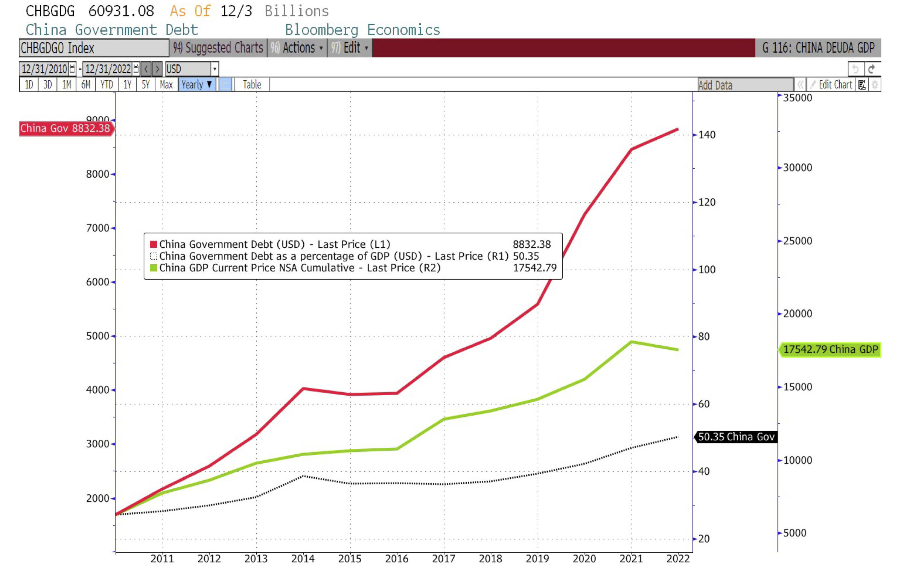
Task: Select the 1Y range tab
Action: [x=128, y=84]
